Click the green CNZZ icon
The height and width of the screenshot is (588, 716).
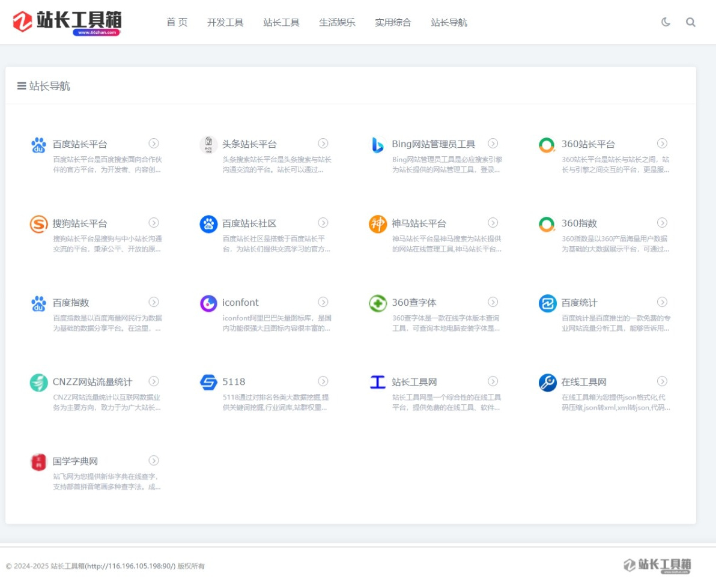pos(39,383)
